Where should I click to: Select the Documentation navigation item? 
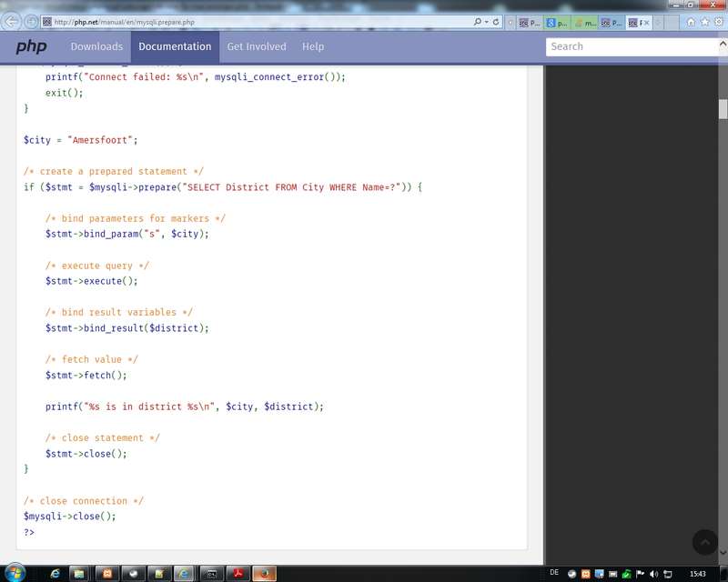pos(175,46)
